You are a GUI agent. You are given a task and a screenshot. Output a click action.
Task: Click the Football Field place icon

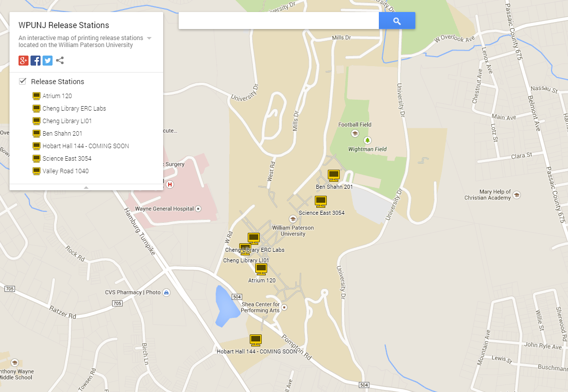355,133
